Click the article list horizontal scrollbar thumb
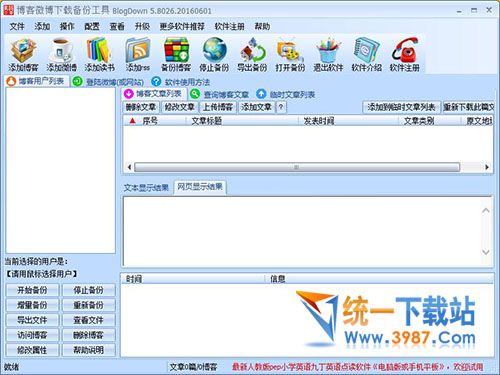500x375 pixels. (x=297, y=167)
